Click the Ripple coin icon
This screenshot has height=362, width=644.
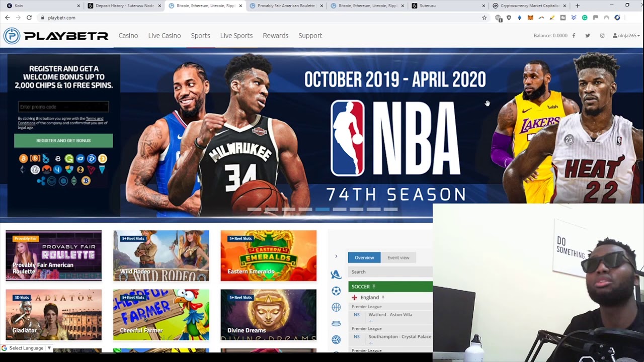pyautogui.click(x=41, y=181)
